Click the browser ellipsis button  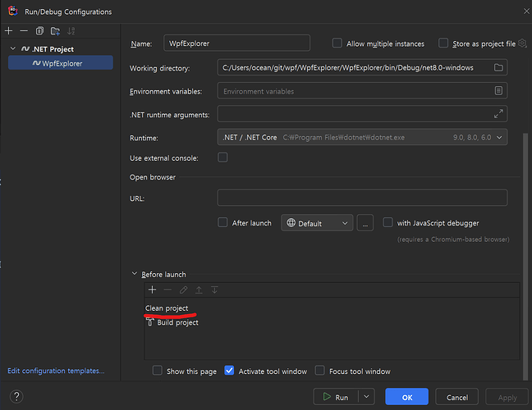click(366, 223)
